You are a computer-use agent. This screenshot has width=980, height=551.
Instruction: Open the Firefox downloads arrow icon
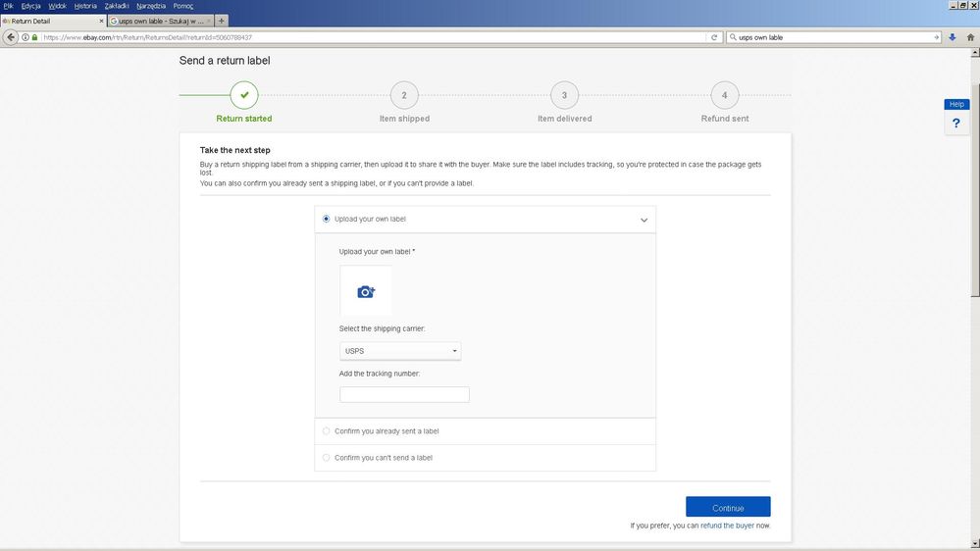point(952,37)
